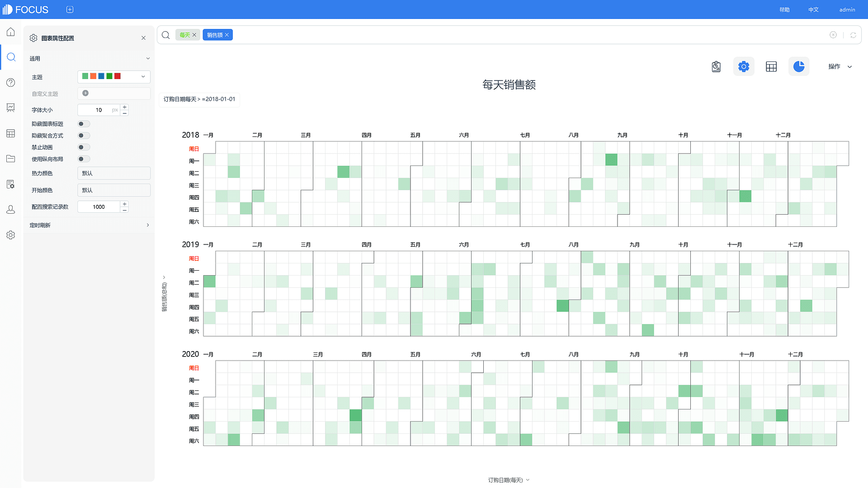This screenshot has width=868, height=488.
Task: Toggle 隐藏聚合方式 switch
Action: tap(84, 136)
